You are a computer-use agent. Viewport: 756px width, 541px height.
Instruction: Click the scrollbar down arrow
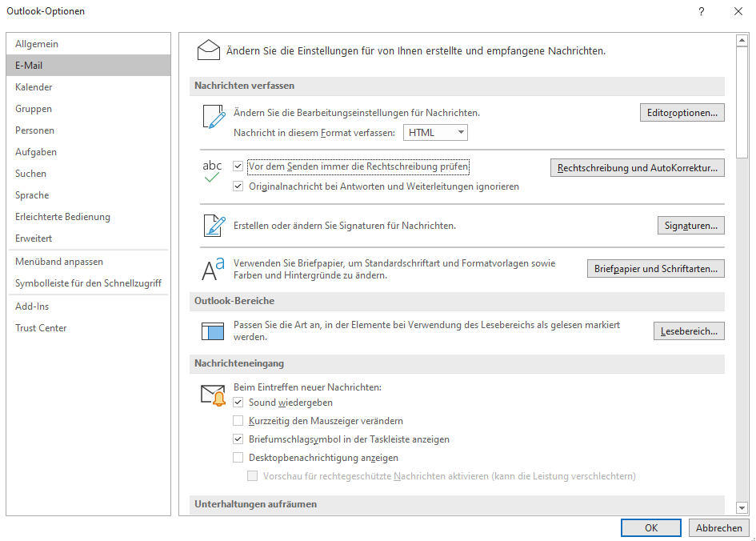(x=742, y=507)
